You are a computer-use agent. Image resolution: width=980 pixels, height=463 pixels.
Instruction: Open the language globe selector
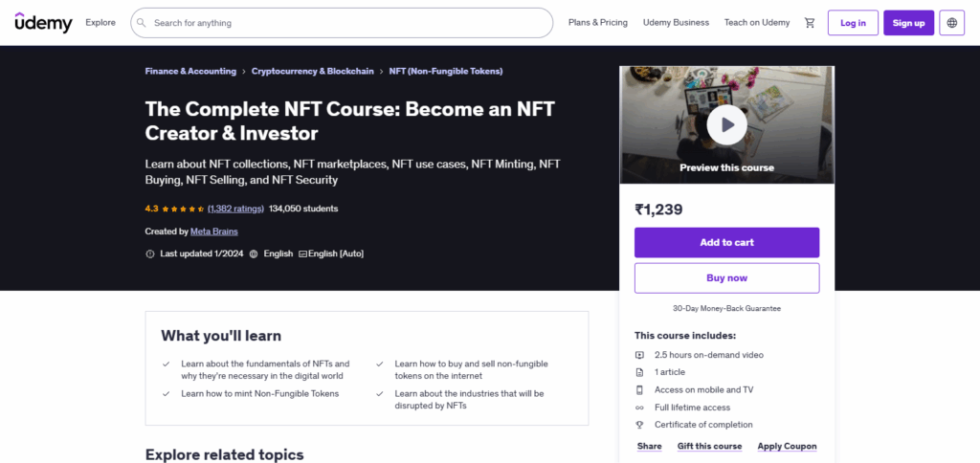coord(951,23)
